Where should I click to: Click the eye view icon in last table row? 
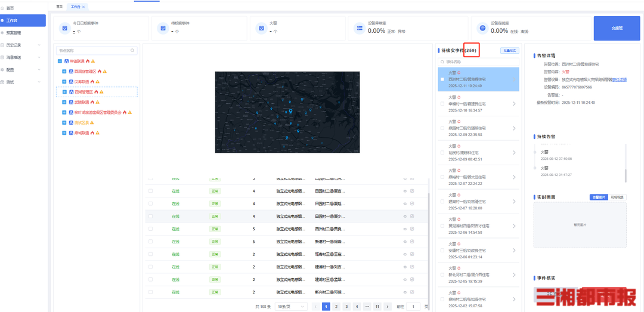pyautogui.click(x=405, y=292)
